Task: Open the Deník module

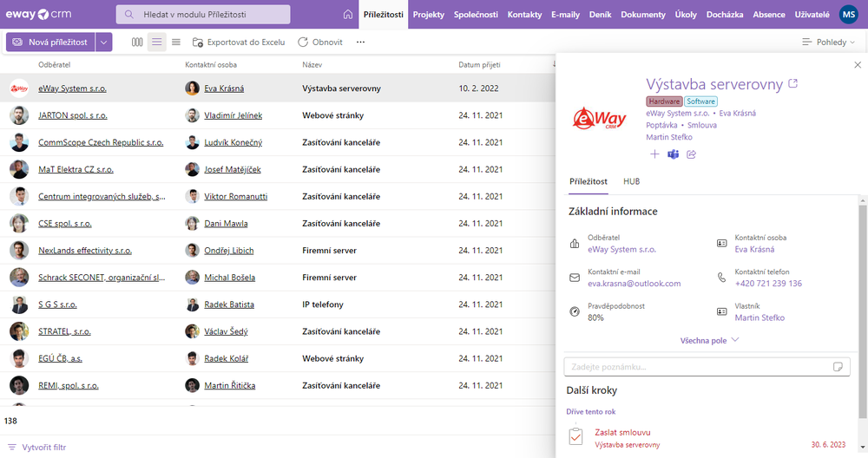Action: pos(600,15)
